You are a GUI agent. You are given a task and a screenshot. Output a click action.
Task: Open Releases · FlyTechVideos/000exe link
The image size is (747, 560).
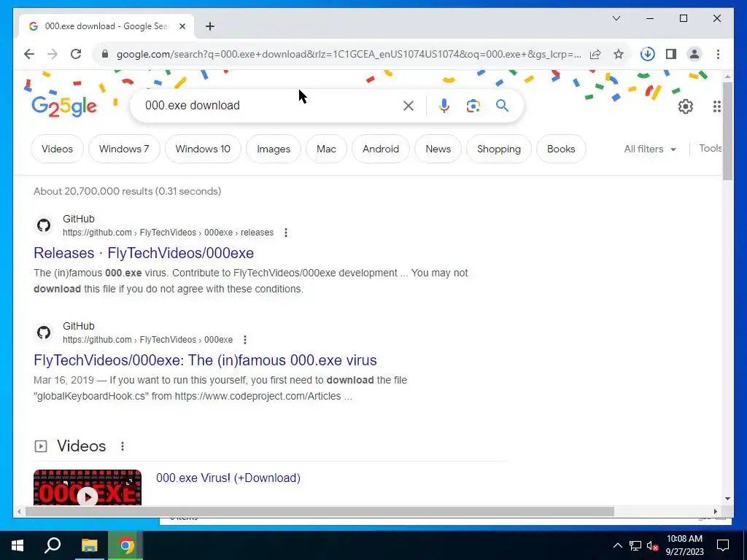[144, 253]
